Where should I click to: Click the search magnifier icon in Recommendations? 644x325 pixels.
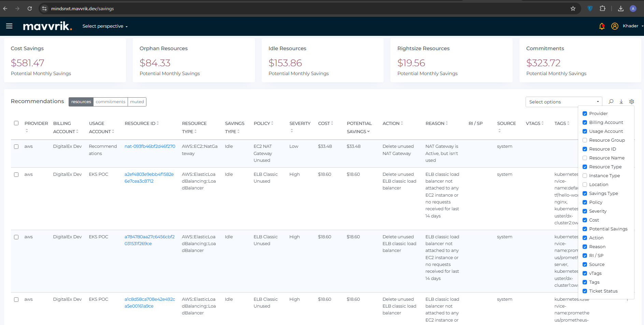coord(611,102)
